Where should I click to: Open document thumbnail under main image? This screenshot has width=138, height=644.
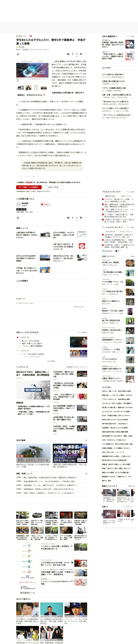point(36,87)
